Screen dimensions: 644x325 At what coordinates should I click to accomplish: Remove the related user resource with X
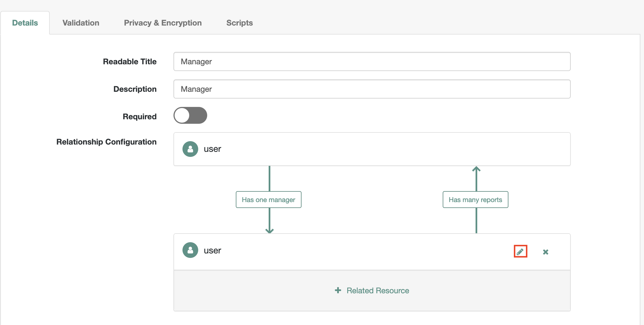pos(545,252)
